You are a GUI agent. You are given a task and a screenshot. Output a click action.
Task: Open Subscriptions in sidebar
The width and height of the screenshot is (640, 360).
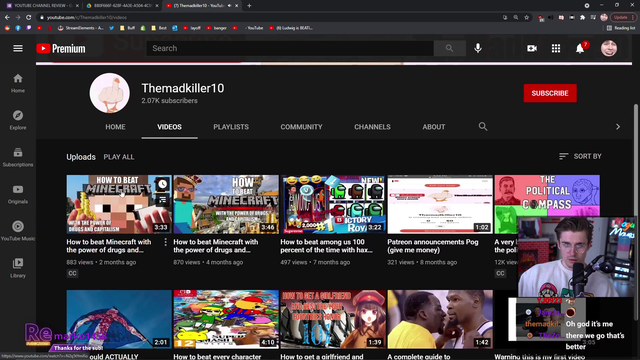[18, 157]
